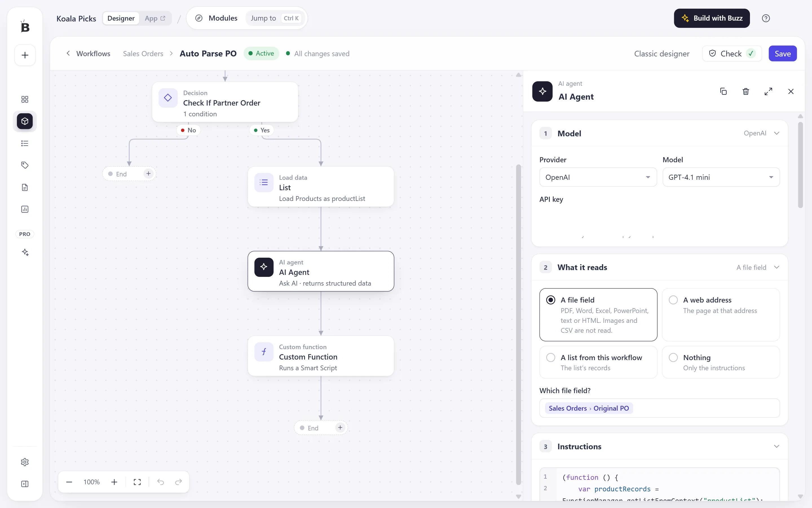Click the canvas vertical scrollbar
This screenshot has width=812, height=508.
(518, 325)
